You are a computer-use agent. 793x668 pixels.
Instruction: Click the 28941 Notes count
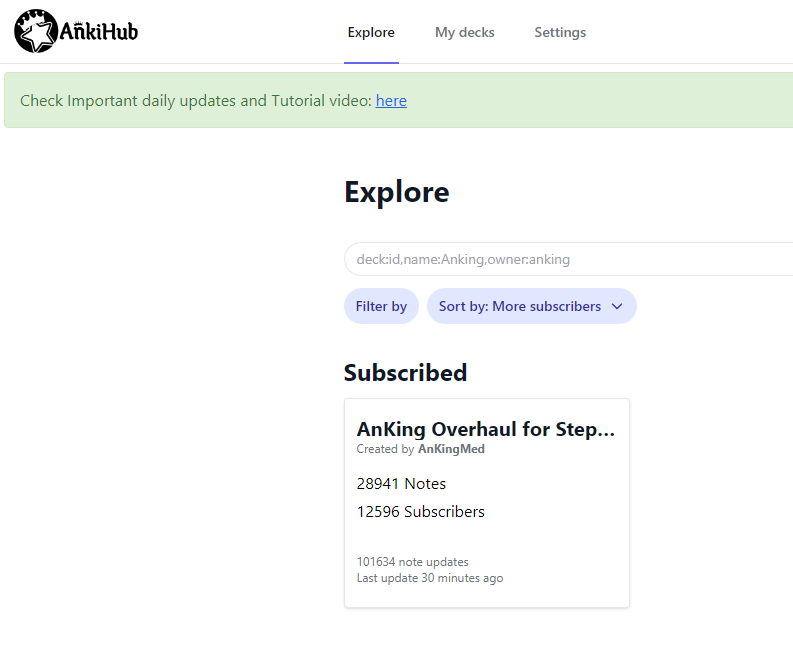401,484
